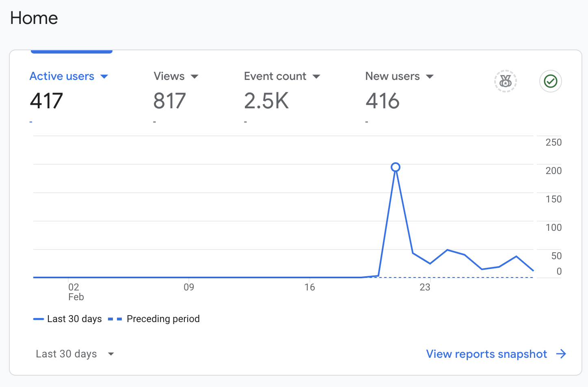This screenshot has width=588, height=387.
Task: Click the arrow beside View reports snapshot
Action: pyautogui.click(x=561, y=354)
